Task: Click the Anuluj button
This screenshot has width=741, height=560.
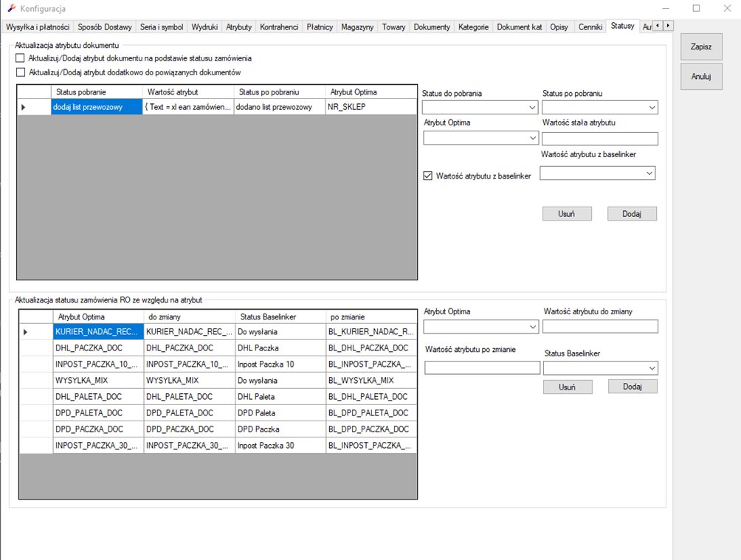Action: [x=701, y=77]
